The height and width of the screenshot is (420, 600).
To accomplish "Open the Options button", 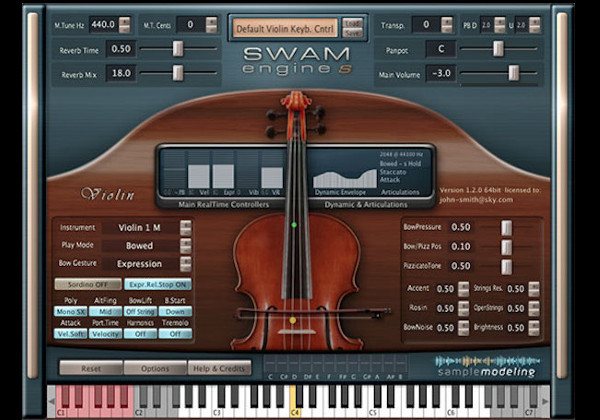I will [x=155, y=368].
